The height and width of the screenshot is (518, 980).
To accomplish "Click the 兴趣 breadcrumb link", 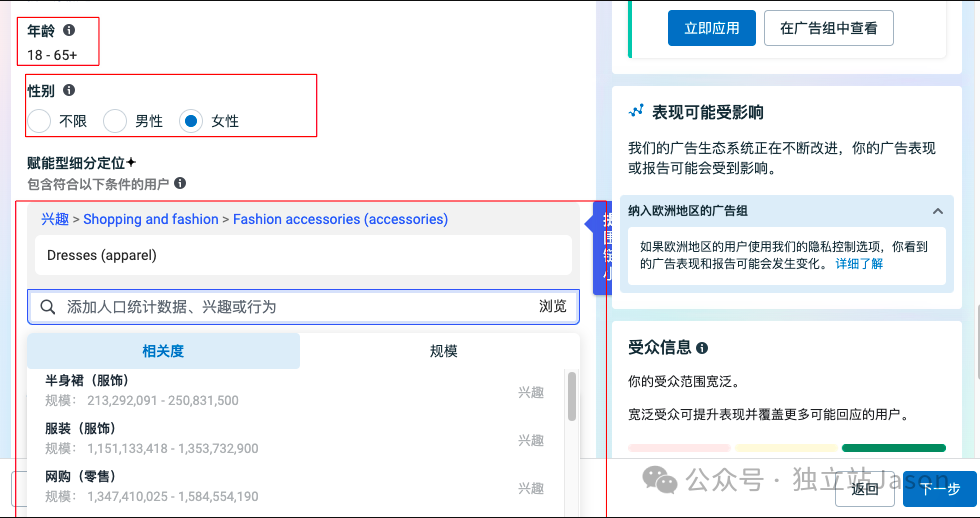I will 55,219.
